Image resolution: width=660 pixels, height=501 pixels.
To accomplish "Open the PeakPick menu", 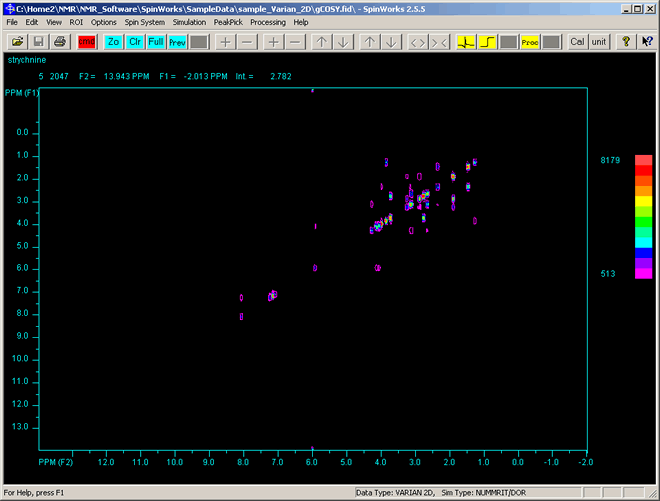I will coord(228,22).
